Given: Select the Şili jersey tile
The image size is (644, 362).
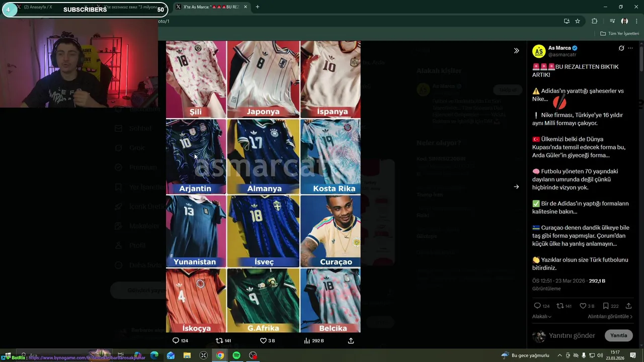Looking at the screenshot, I should (196, 79).
